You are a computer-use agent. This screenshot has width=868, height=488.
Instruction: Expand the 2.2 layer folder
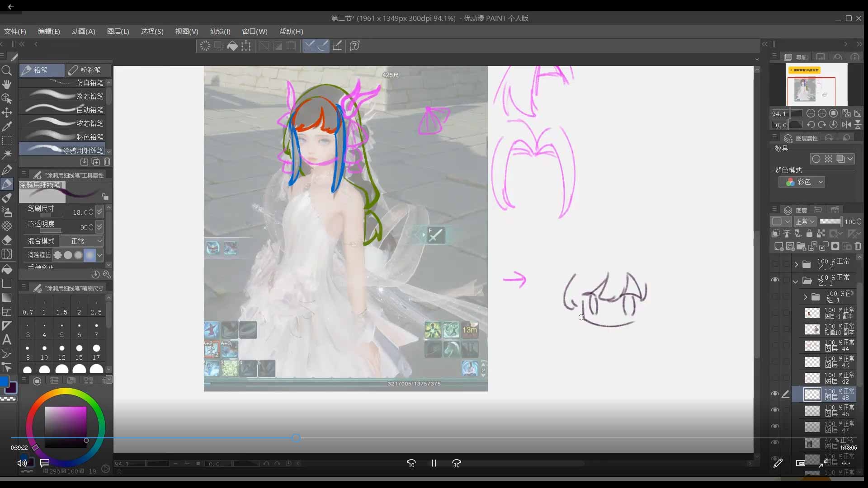[796, 264]
